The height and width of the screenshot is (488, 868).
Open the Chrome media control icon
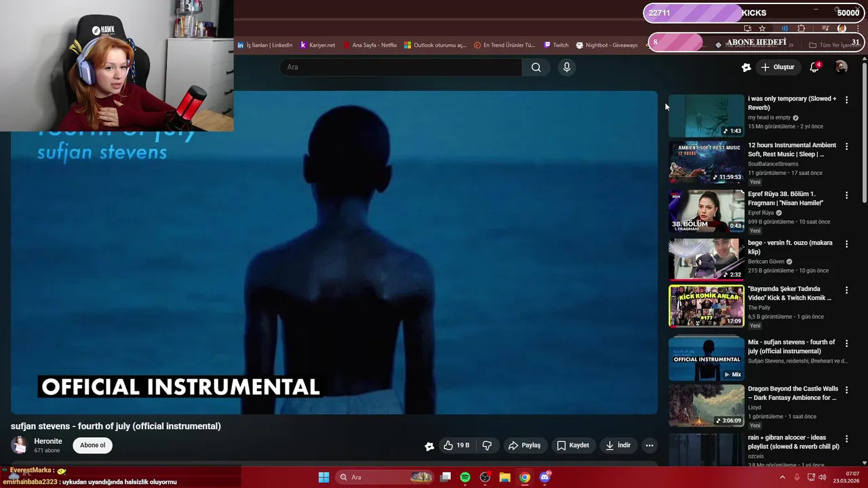tap(825, 28)
